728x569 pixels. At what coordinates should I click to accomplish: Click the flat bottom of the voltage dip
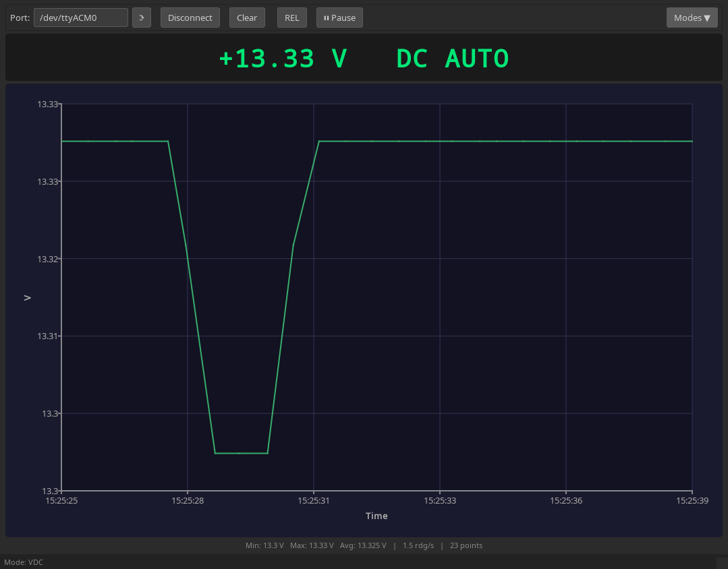point(241,453)
